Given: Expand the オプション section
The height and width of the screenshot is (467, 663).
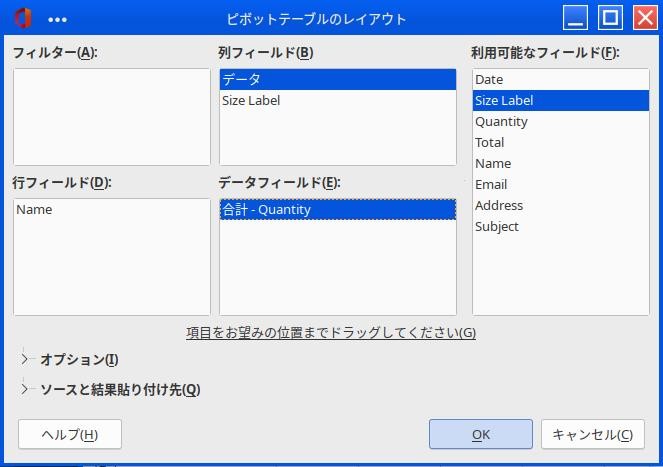Looking at the screenshot, I should (26, 360).
